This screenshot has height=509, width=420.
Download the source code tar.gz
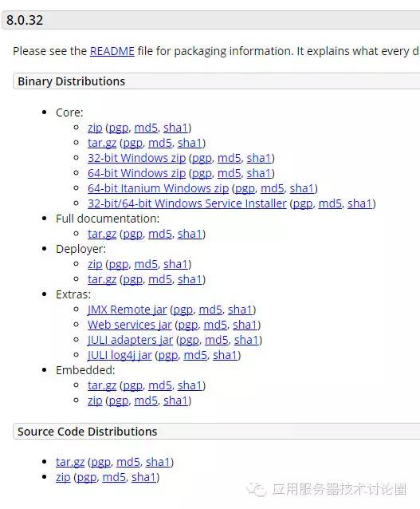70,462
